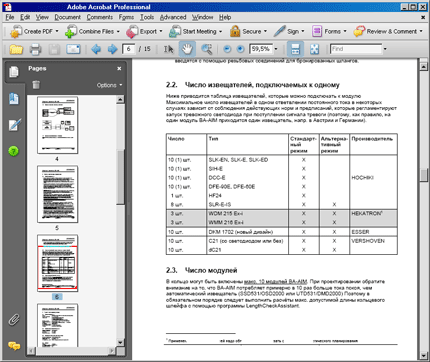Select page 4 thumbnail
The image size is (430, 362).
pos(58,125)
